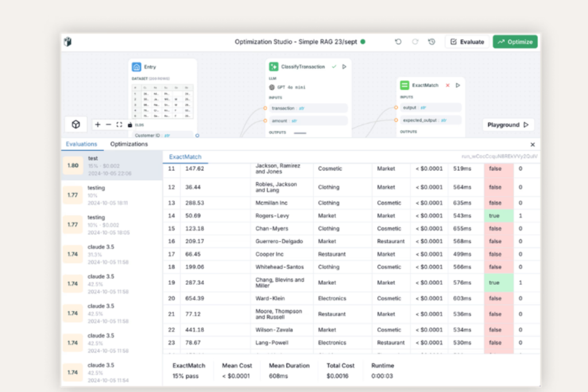This screenshot has width=588, height=392.
Task: Select the claude 3.5 run dated 11:54
Action: tap(112, 372)
